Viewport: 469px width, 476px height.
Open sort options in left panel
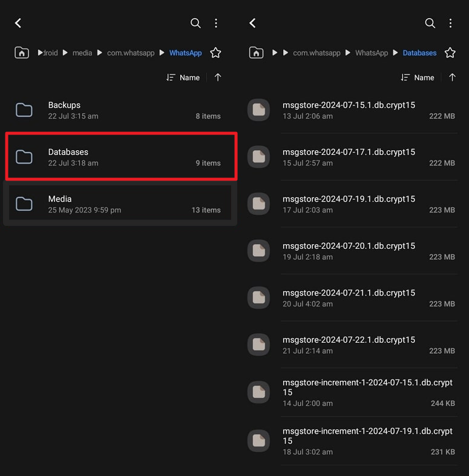183,78
